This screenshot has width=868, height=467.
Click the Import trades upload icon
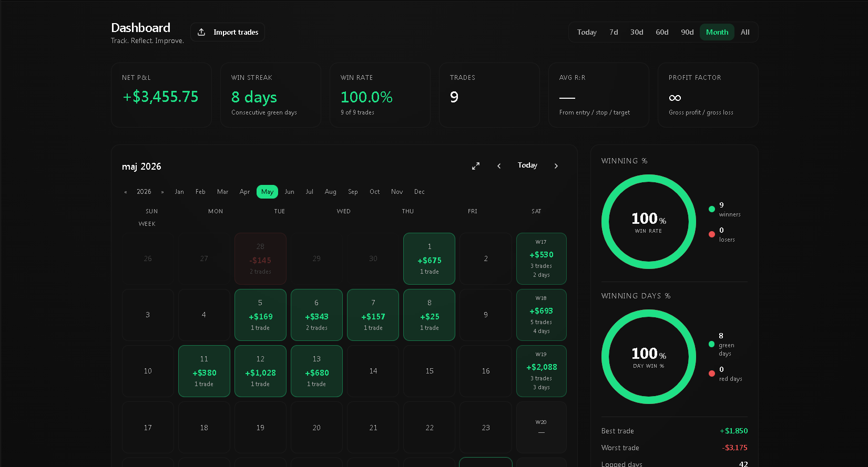(201, 32)
